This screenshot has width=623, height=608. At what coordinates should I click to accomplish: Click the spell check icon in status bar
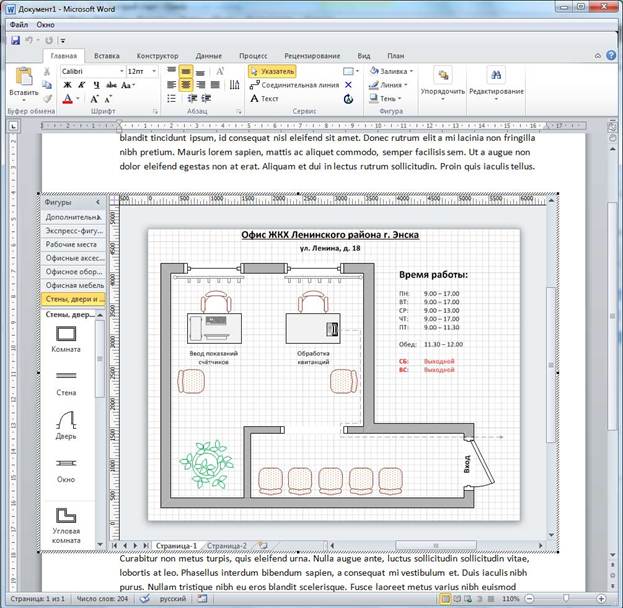tap(145, 598)
